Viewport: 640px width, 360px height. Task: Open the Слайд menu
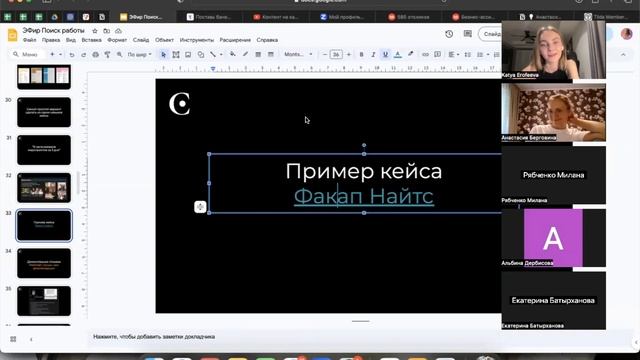141,40
